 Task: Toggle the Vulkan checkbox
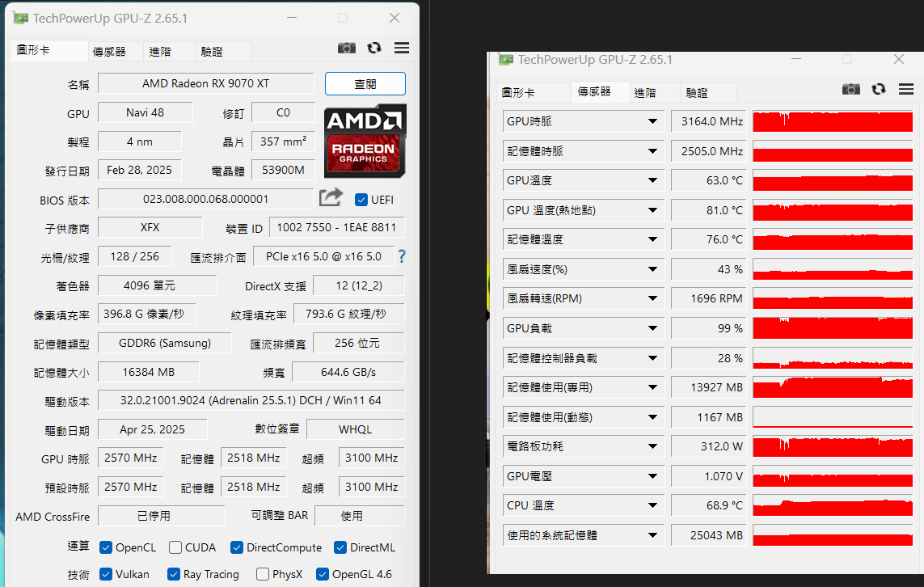click(106, 574)
